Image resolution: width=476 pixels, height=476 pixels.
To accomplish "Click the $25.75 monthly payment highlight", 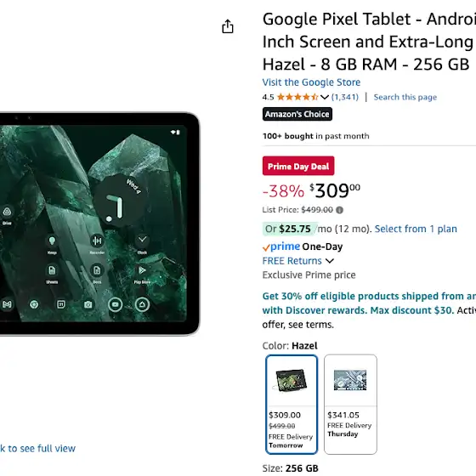I will pyautogui.click(x=290, y=229).
